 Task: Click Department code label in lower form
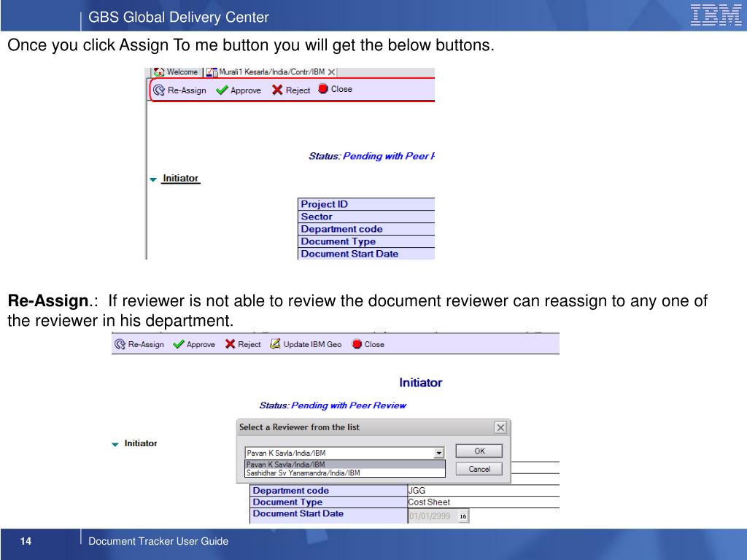click(290, 491)
